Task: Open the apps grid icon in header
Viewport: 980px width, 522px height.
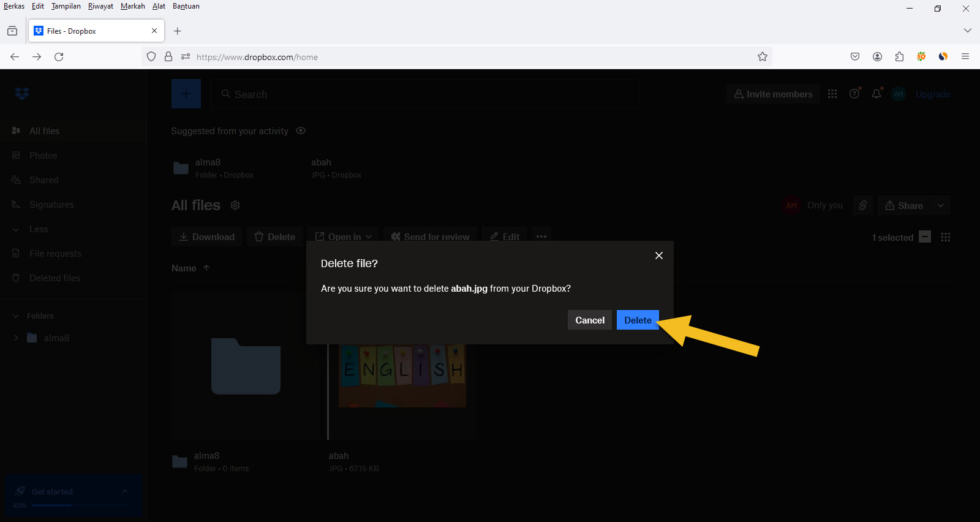Action: click(x=832, y=94)
